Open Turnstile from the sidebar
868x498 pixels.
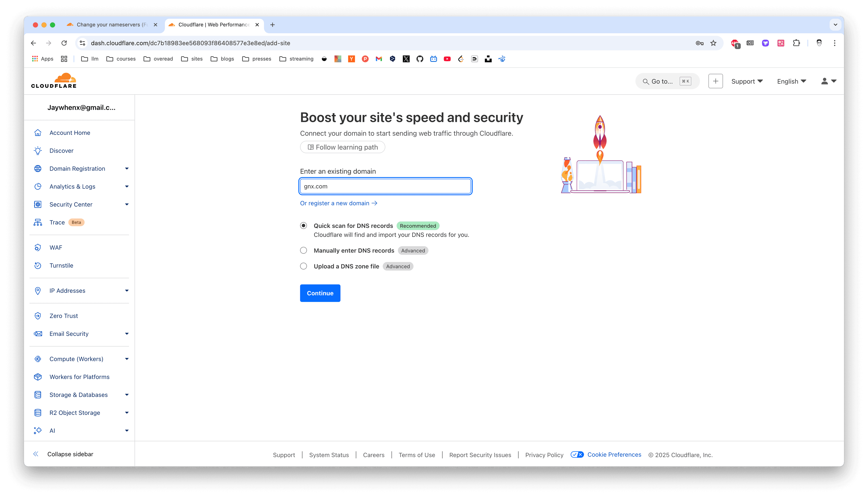tap(61, 265)
